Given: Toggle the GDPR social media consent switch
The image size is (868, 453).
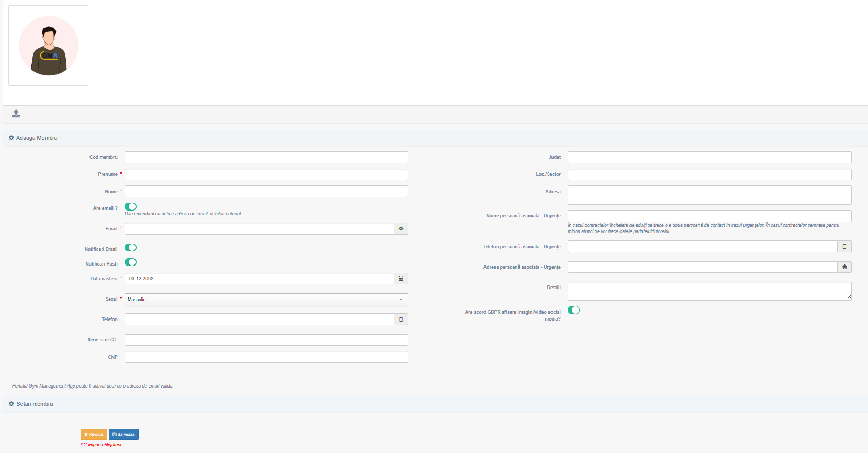Looking at the screenshot, I should (x=574, y=310).
